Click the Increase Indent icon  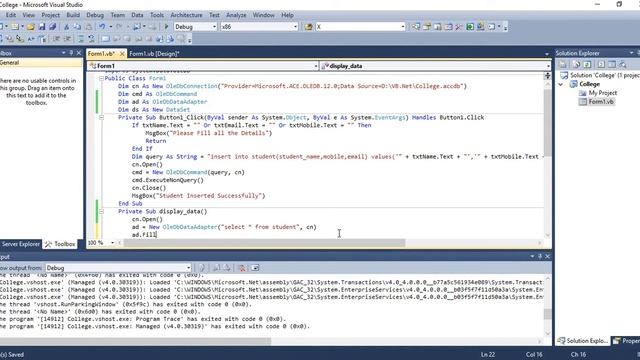point(67,39)
